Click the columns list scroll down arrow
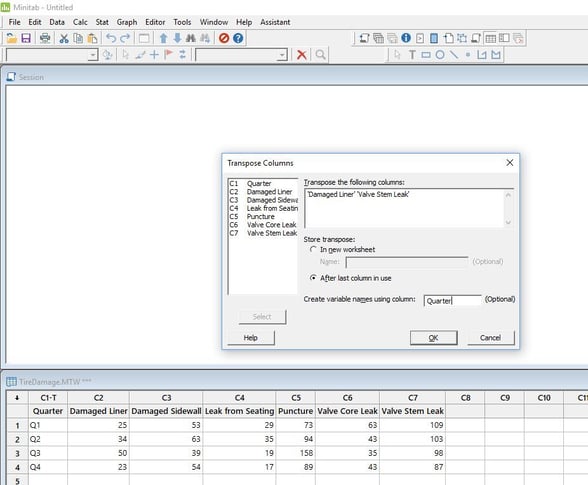588x485 pixels. pyautogui.click(x=508, y=222)
